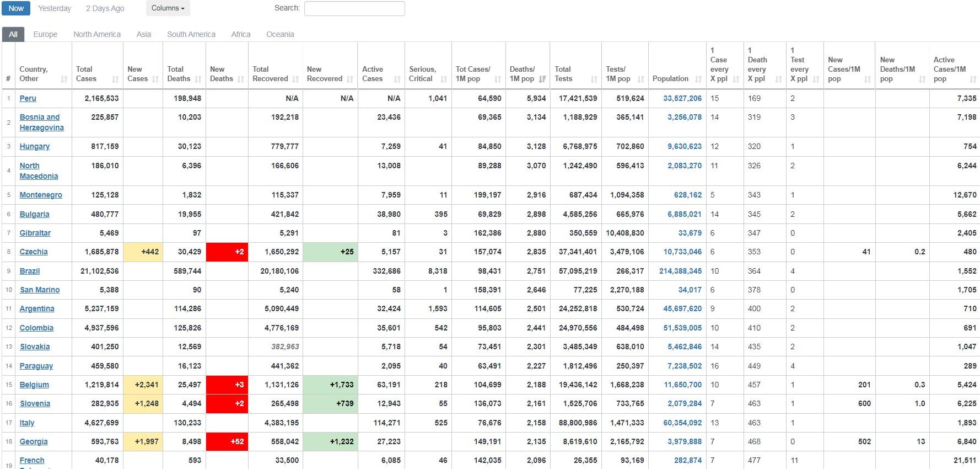Select the Asia tab

point(144,34)
